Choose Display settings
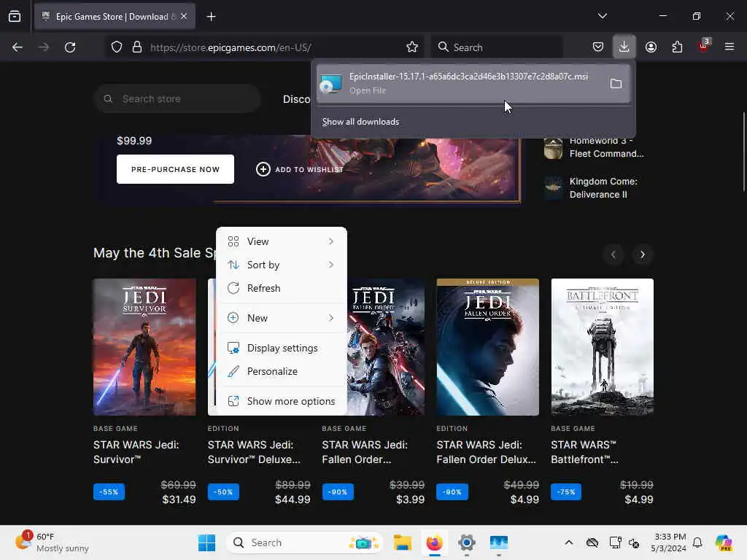The width and height of the screenshot is (747, 560). [281, 348]
